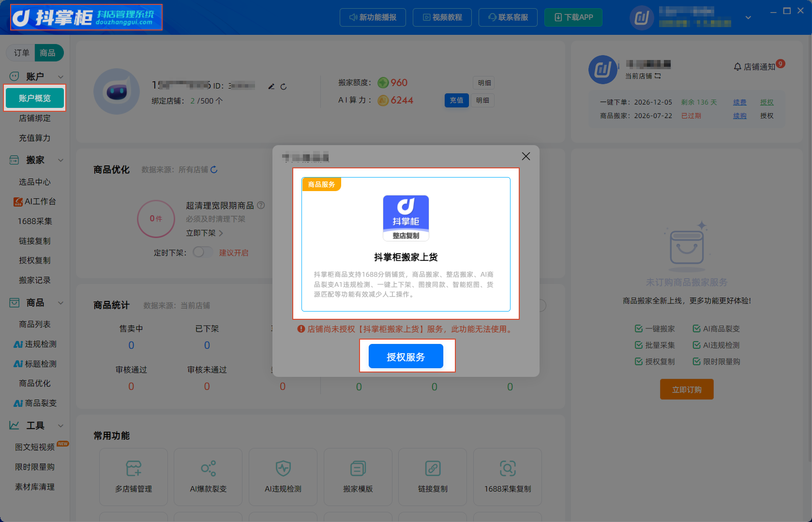This screenshot has width=812, height=522.
Task: Switch to 订单 tab
Action: 21,53
